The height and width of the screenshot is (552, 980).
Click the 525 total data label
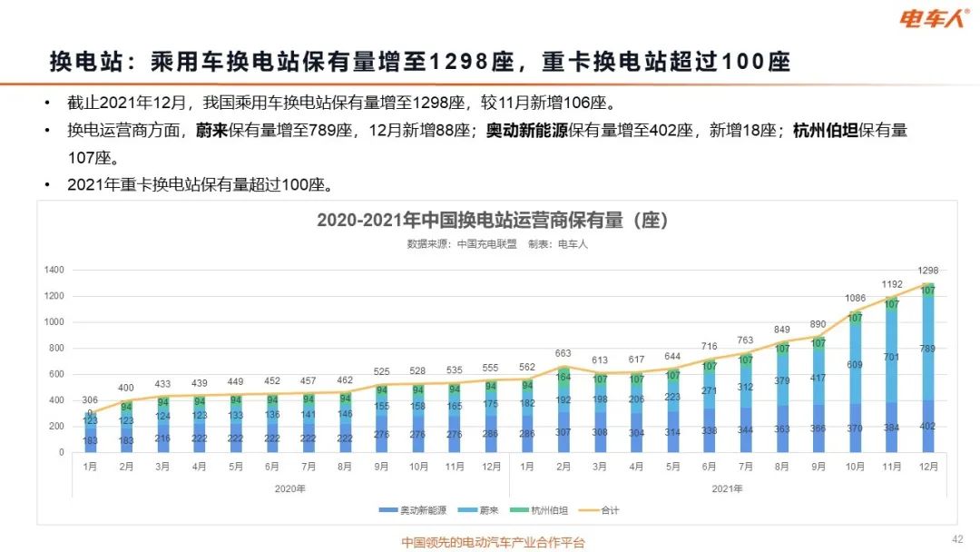[381, 371]
